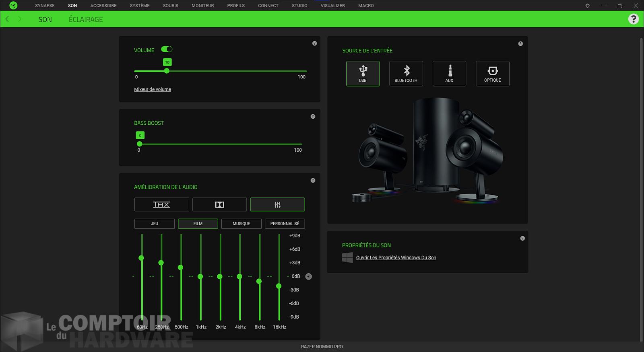Image resolution: width=644 pixels, height=352 pixels.
Task: Click the +9dB scale label
Action: (295, 236)
